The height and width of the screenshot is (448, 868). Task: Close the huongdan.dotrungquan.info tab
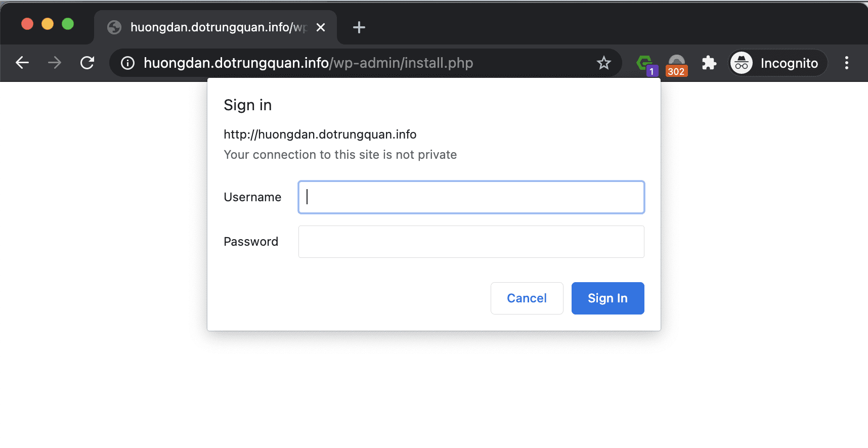321,27
